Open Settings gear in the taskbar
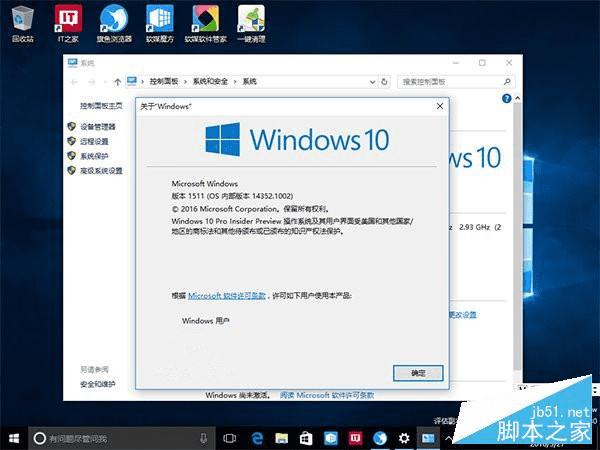Image resolution: width=600 pixels, height=450 pixels. pyautogui.click(x=404, y=438)
